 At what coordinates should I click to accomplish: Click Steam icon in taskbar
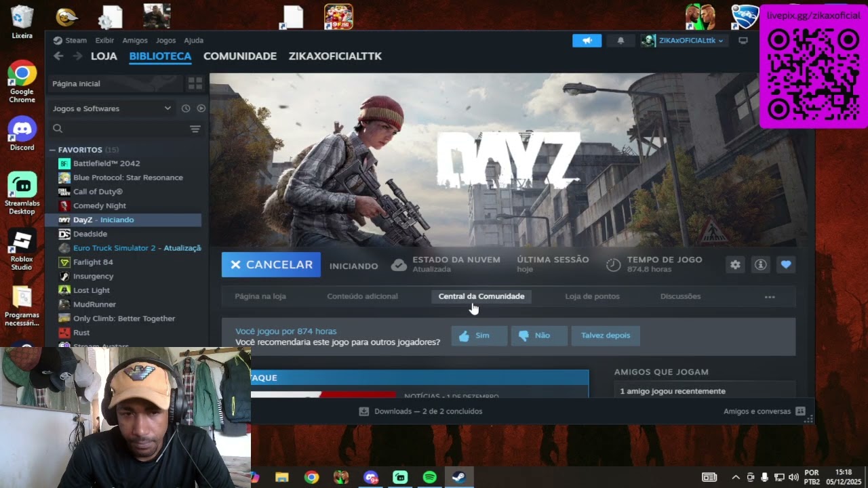click(x=459, y=477)
